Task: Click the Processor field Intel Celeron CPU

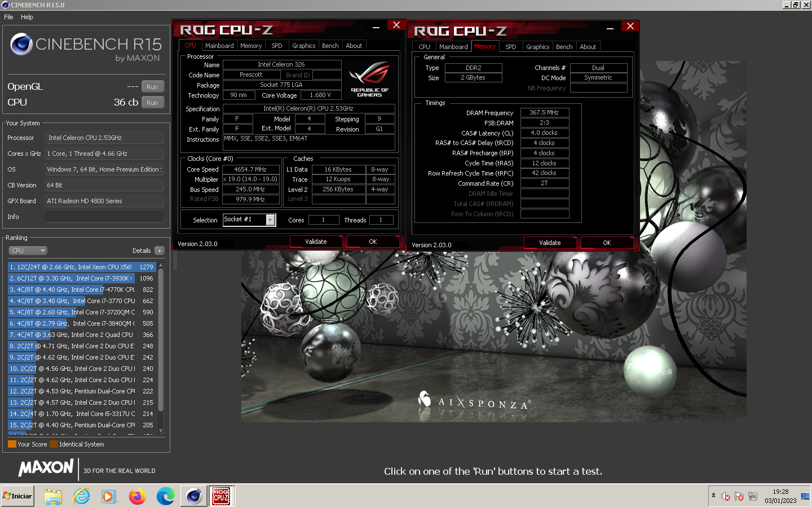Action: [104, 138]
